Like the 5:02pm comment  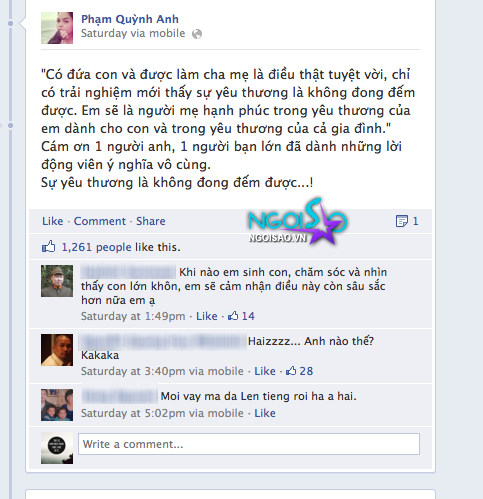265,413
